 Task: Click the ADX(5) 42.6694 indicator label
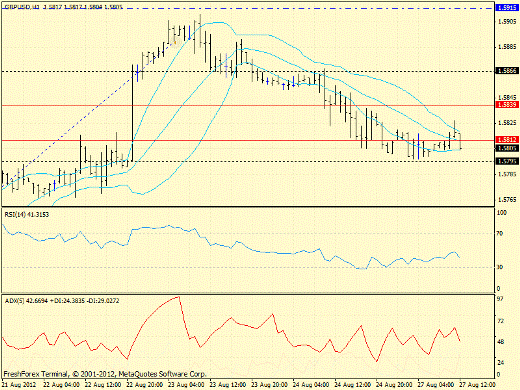tap(62, 301)
